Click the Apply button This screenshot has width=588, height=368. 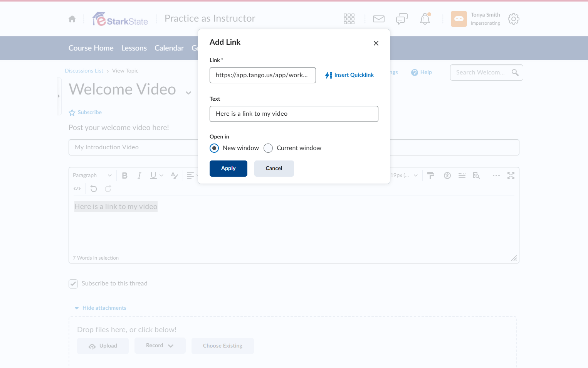click(228, 169)
